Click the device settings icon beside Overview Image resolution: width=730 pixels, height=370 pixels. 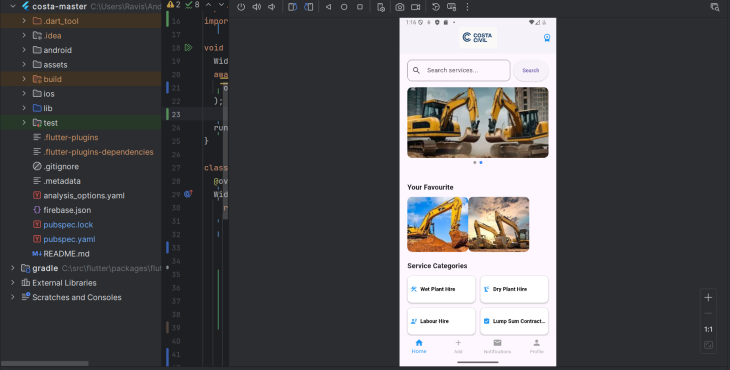click(380, 7)
